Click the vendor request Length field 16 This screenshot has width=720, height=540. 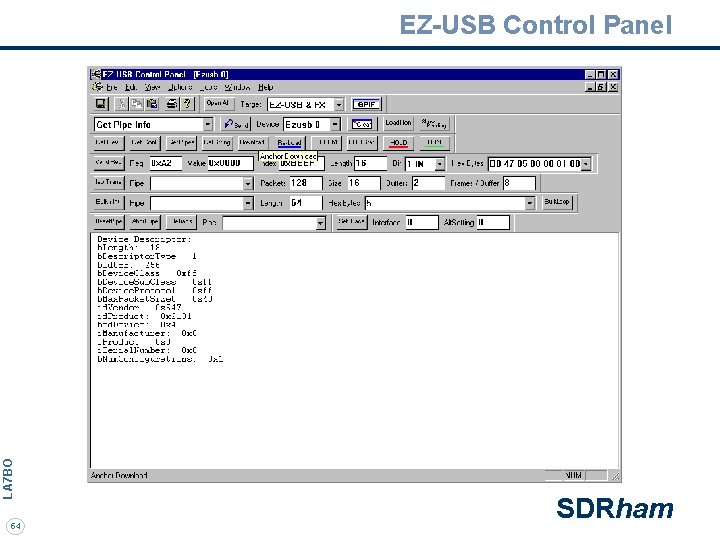point(371,164)
